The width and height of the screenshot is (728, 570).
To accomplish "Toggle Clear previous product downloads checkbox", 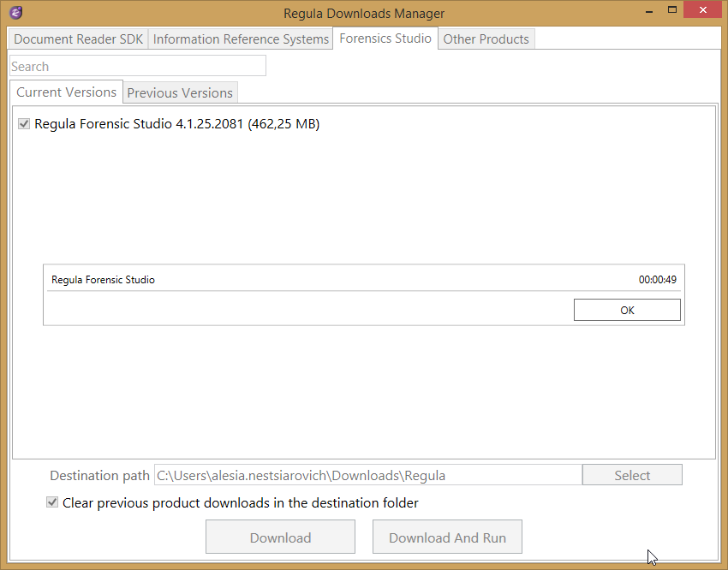I will click(53, 502).
